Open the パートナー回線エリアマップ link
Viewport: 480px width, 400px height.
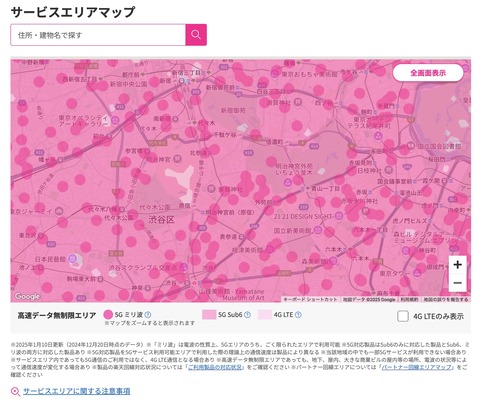[x=417, y=367]
